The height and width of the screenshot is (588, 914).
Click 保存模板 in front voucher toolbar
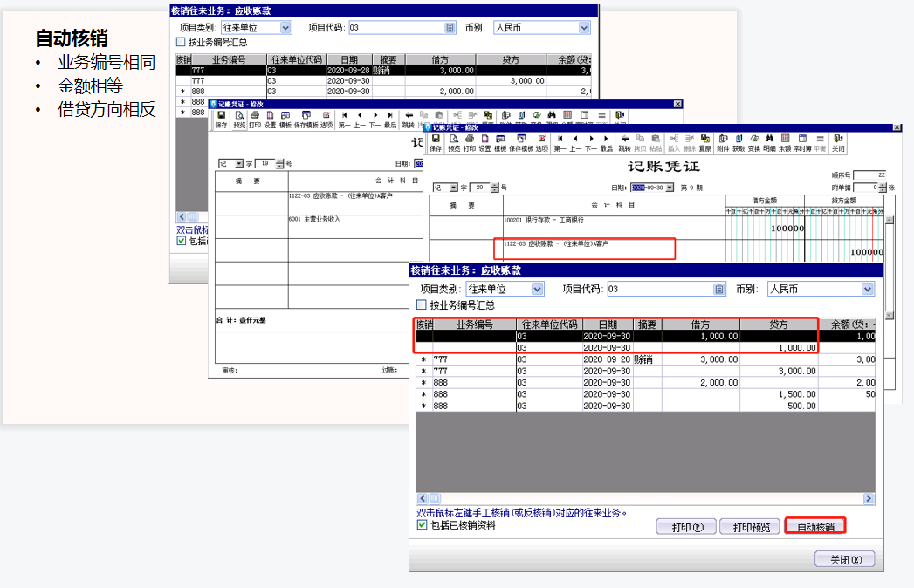pyautogui.click(x=521, y=143)
